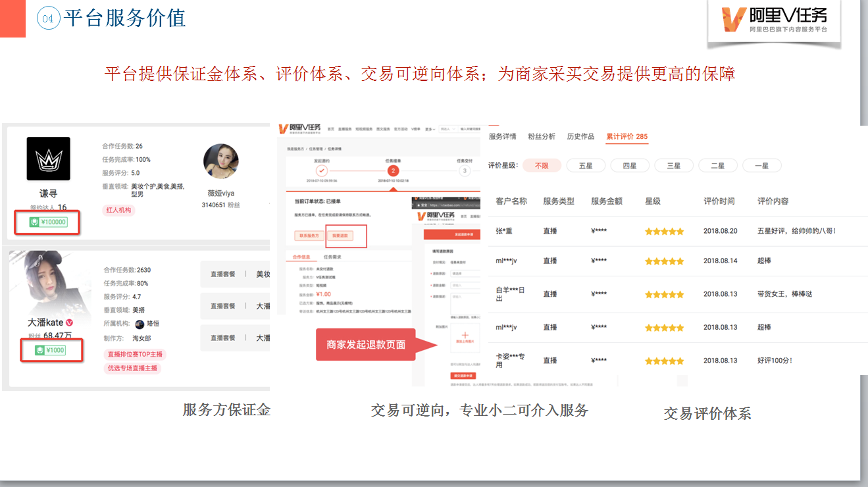Select the 直播排位赛TOP主播 tag
The image size is (868, 487).
click(x=135, y=354)
